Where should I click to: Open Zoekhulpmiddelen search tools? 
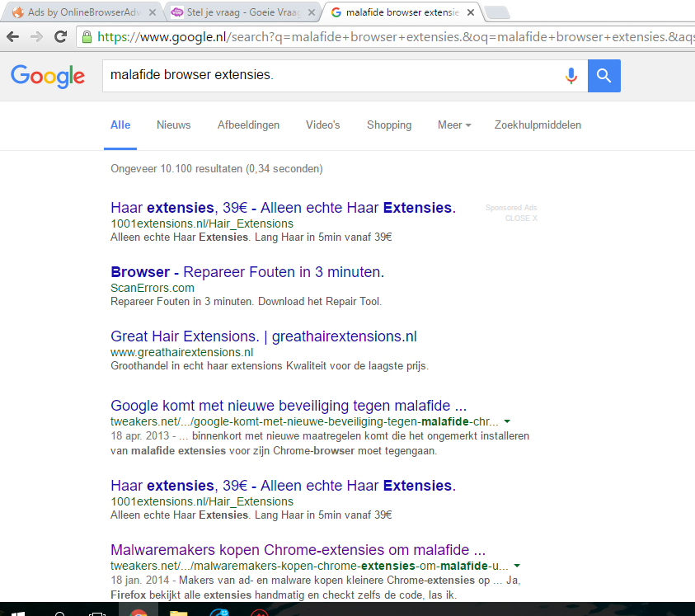[538, 125]
